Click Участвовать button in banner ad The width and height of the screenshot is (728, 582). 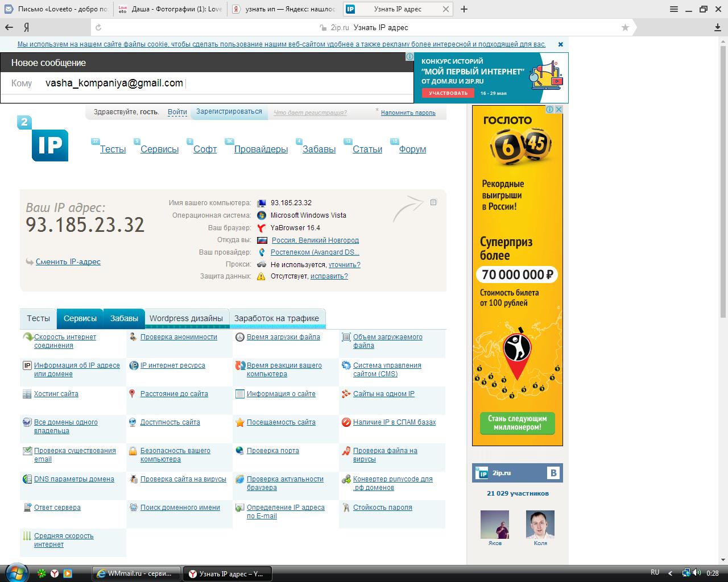pyautogui.click(x=448, y=93)
